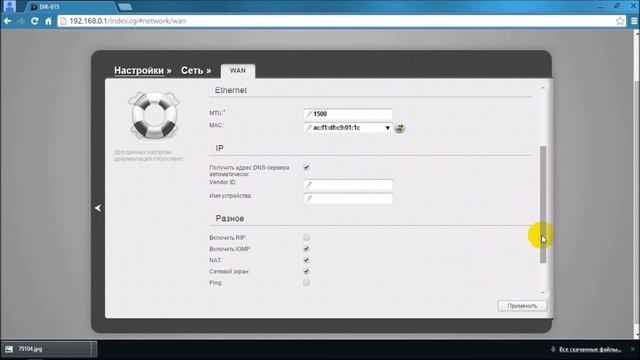Enable the RIP checkbox
640x360 pixels.
307,238
